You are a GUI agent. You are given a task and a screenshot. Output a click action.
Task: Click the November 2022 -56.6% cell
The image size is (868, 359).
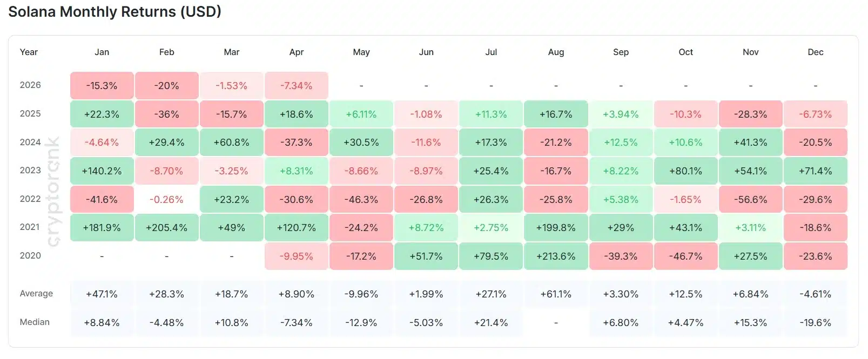(750, 200)
